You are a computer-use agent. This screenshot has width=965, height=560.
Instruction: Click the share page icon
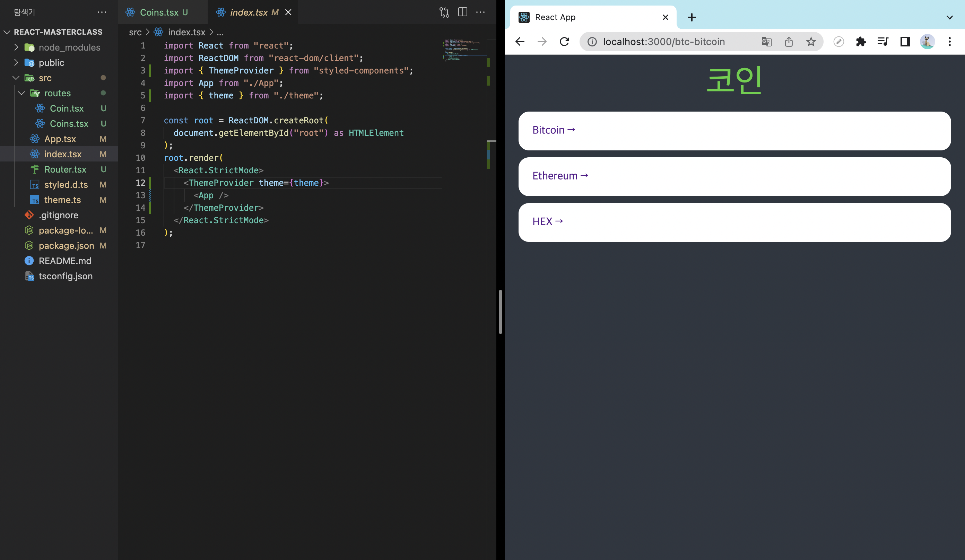(789, 41)
